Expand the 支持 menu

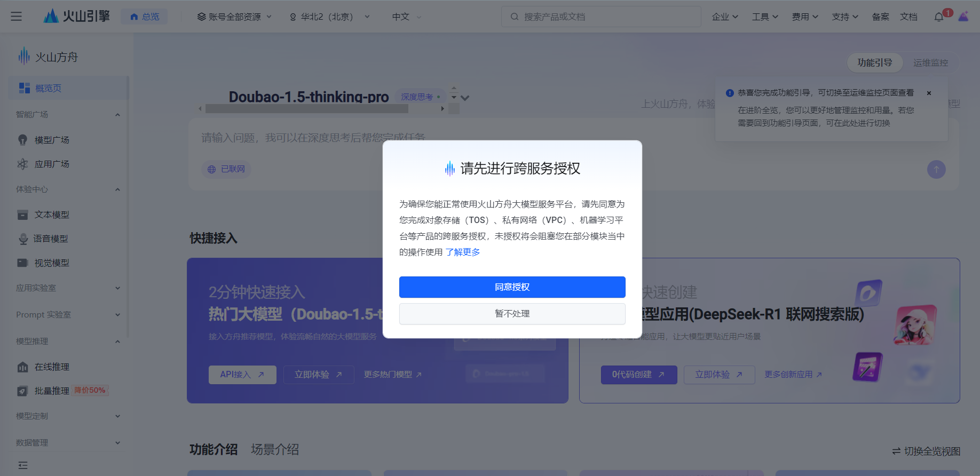coord(845,17)
